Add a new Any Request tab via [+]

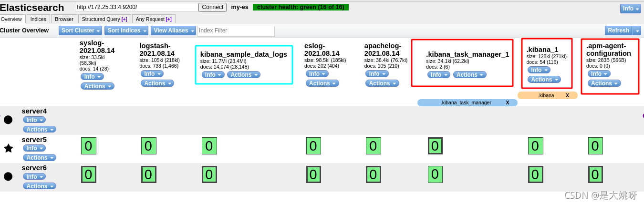click(x=169, y=19)
